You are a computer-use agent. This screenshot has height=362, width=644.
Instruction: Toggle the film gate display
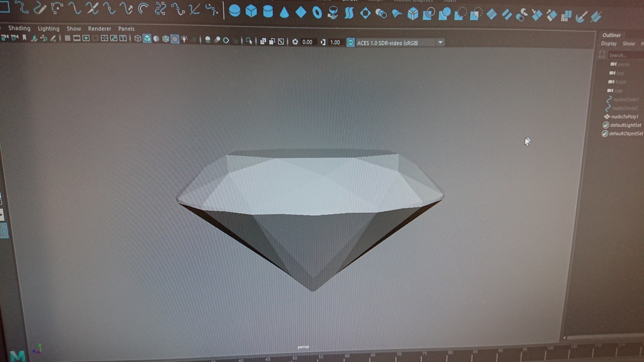pyautogui.click(x=77, y=38)
